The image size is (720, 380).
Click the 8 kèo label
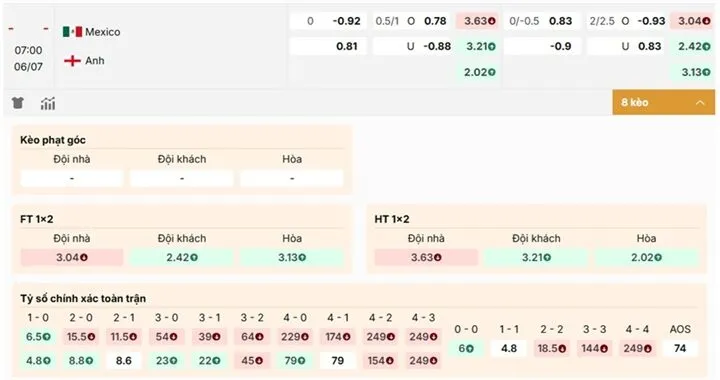[x=635, y=102]
